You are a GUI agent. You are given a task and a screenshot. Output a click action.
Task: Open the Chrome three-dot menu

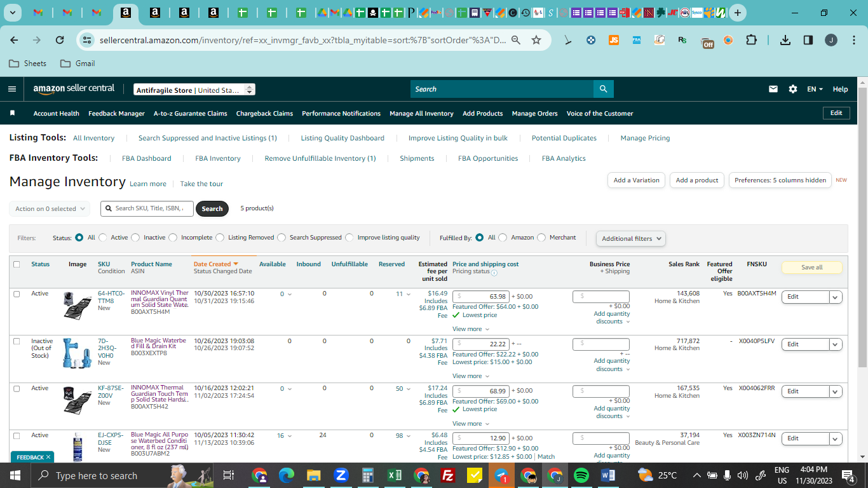[853, 40]
